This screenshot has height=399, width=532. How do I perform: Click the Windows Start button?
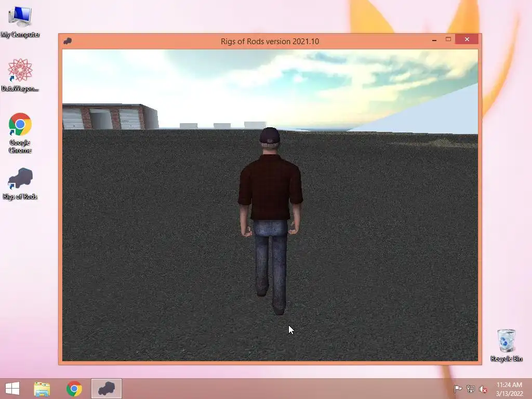click(12, 389)
